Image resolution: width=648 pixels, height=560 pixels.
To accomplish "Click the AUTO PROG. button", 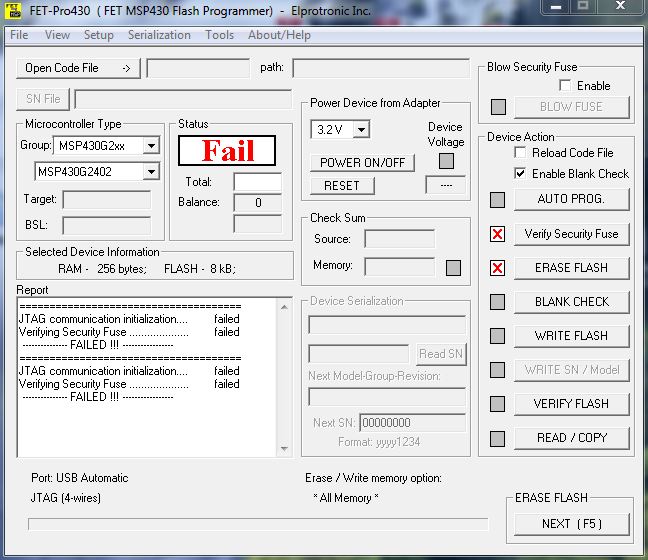I will tap(572, 199).
